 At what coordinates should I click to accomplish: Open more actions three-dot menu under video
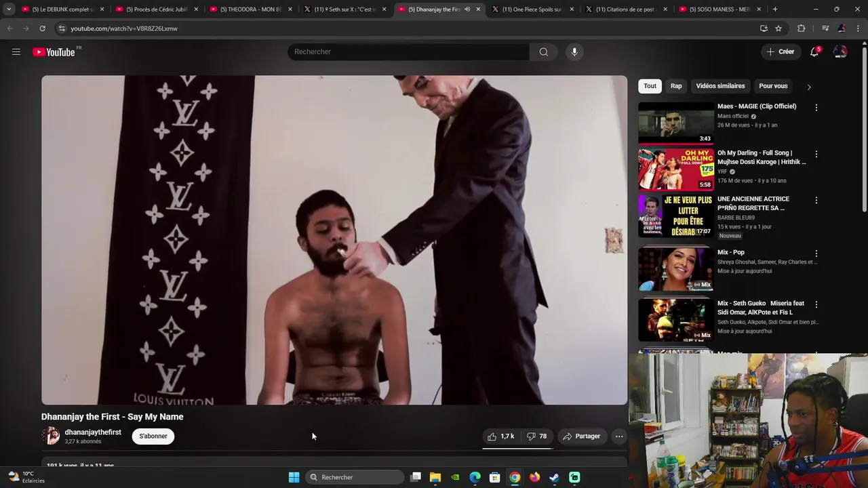619,436
